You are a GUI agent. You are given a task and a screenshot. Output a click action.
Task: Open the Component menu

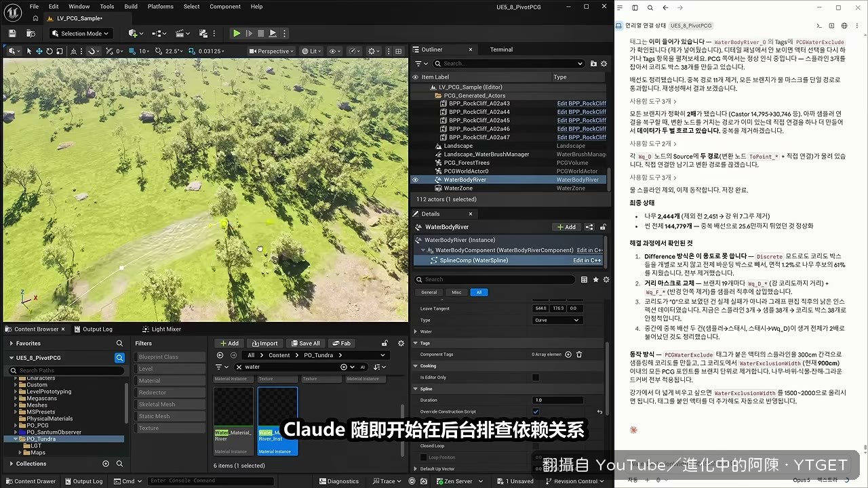point(225,7)
